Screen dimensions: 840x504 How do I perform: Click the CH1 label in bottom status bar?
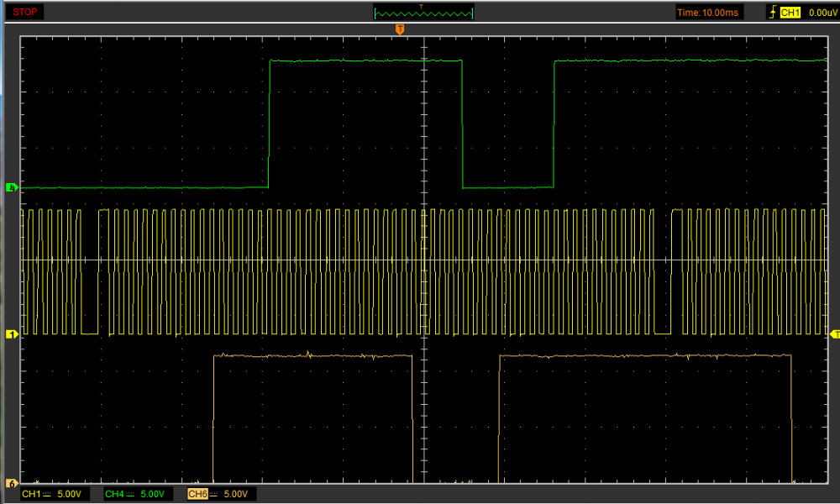29,494
